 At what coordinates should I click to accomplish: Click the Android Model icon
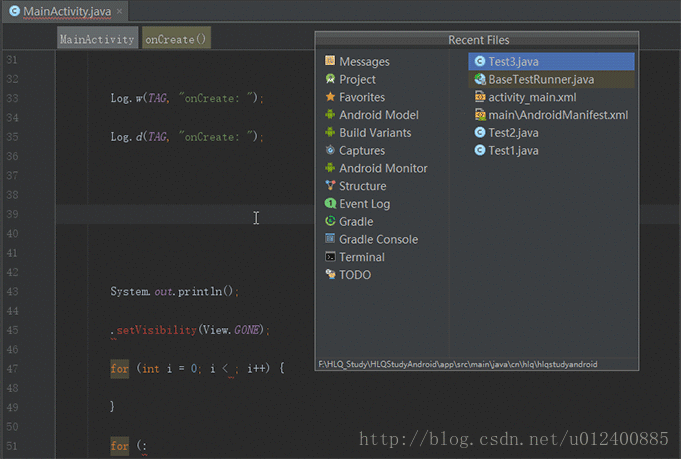[x=330, y=114]
